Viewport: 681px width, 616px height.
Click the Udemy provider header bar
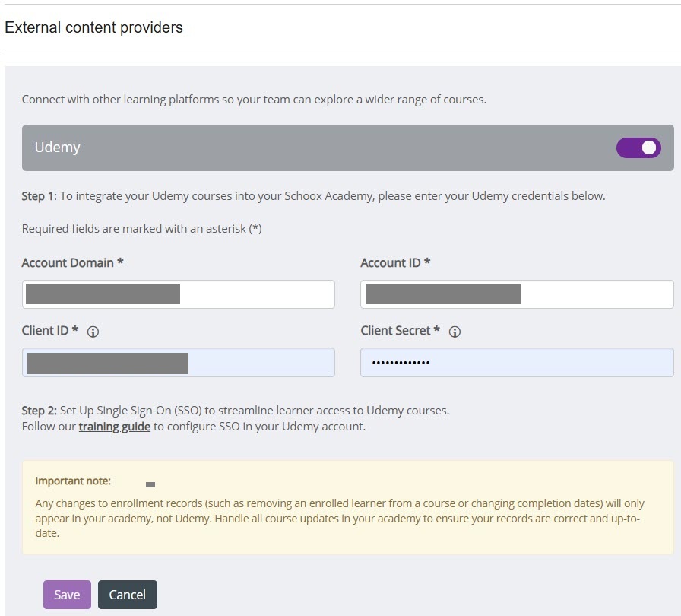[304, 148]
